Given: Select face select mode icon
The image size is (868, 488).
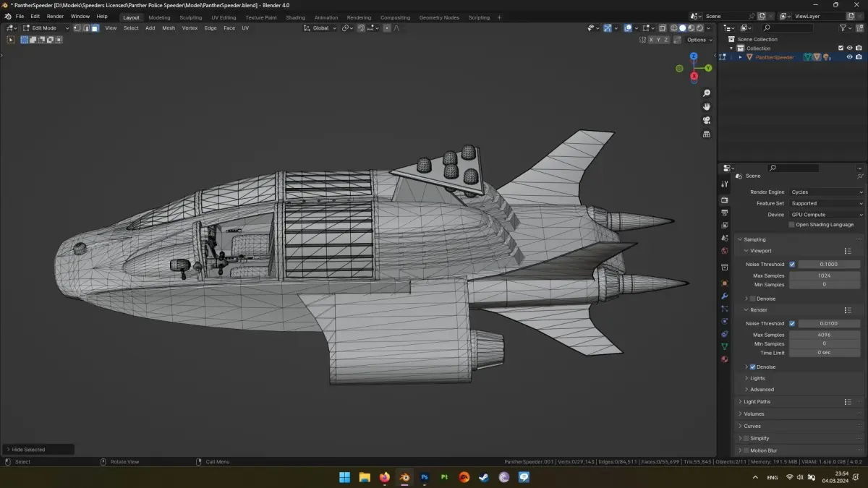Looking at the screenshot, I should 95,28.
